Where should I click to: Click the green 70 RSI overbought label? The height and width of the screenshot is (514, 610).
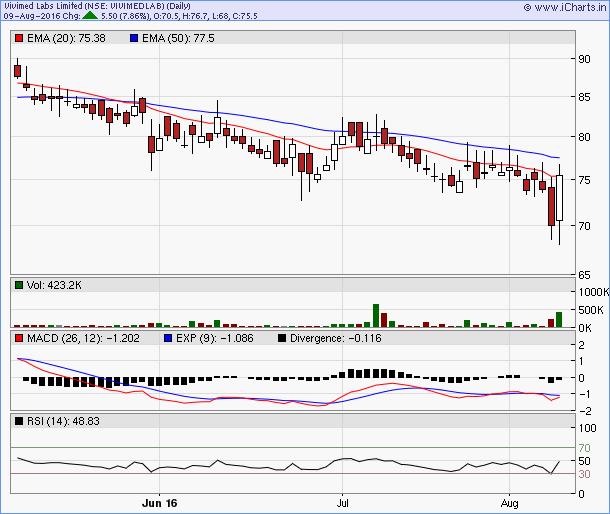tap(584, 448)
